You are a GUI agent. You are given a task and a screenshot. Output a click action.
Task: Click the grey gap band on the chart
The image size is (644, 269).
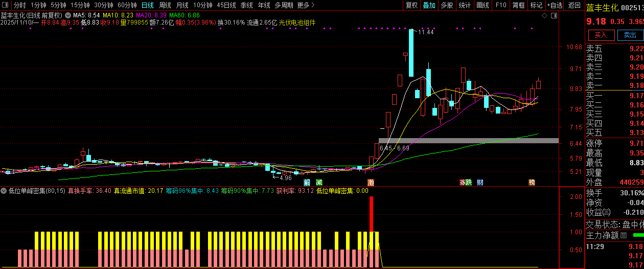coord(468,140)
